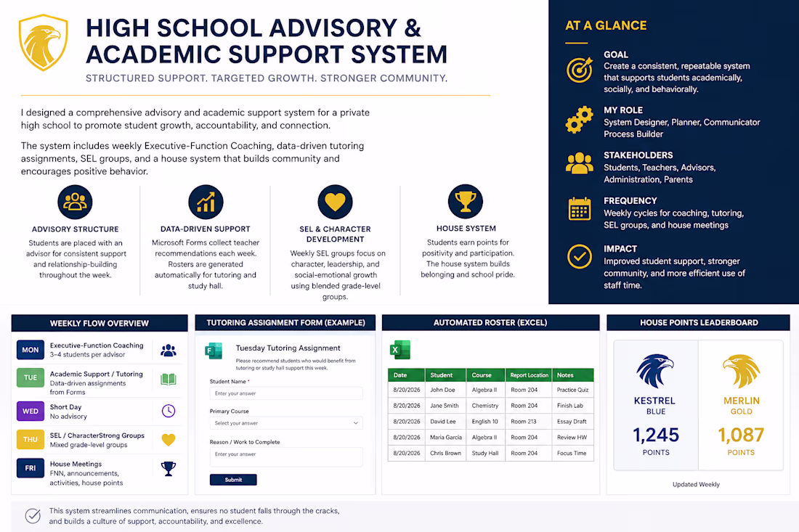Viewport: 799px width, 532px height.
Task: Click the Merlin Gold eagle logo
Action: (x=742, y=371)
